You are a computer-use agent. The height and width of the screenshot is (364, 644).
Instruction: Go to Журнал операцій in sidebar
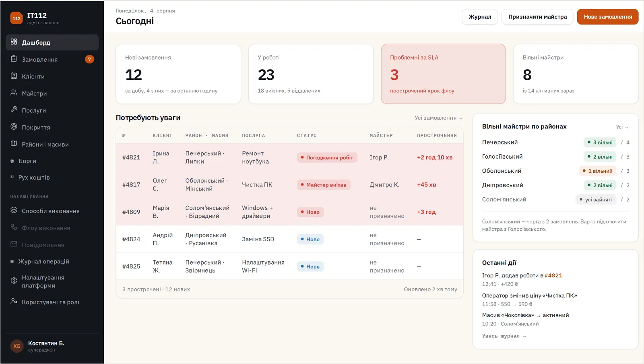(x=52, y=262)
